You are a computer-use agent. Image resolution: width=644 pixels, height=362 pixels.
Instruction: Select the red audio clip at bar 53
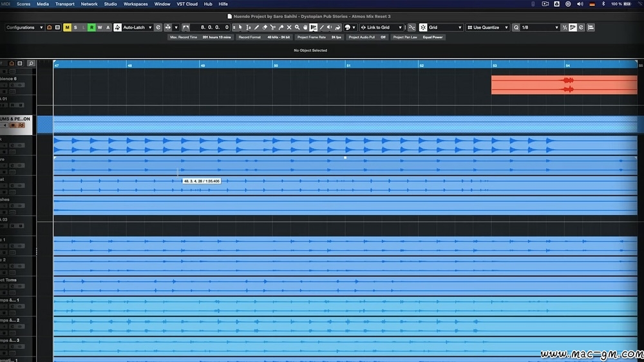[x=564, y=85]
